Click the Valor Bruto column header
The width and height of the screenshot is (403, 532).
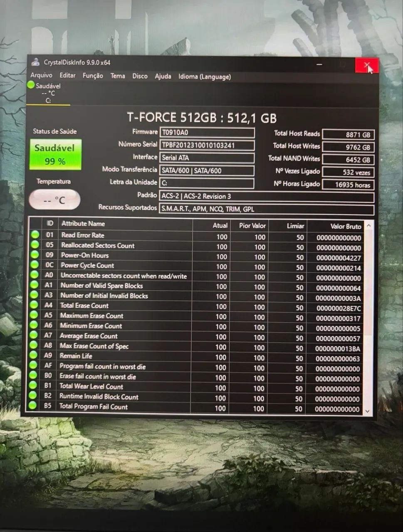point(336,227)
